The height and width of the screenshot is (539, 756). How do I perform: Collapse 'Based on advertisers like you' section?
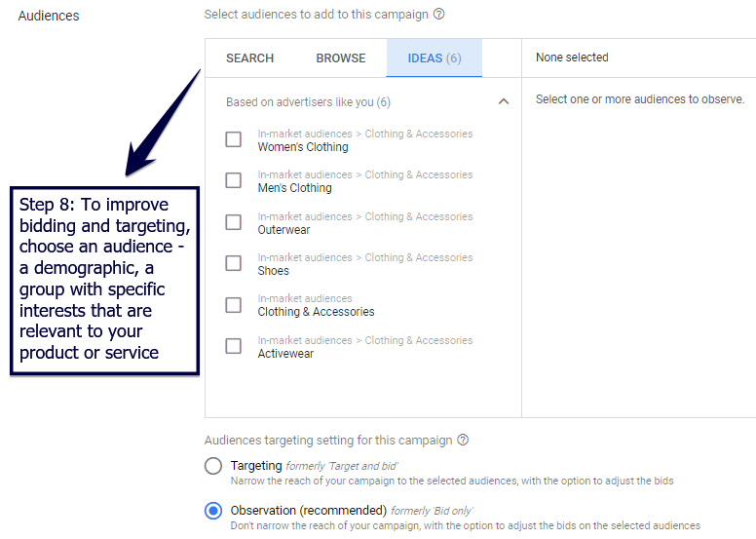click(504, 101)
